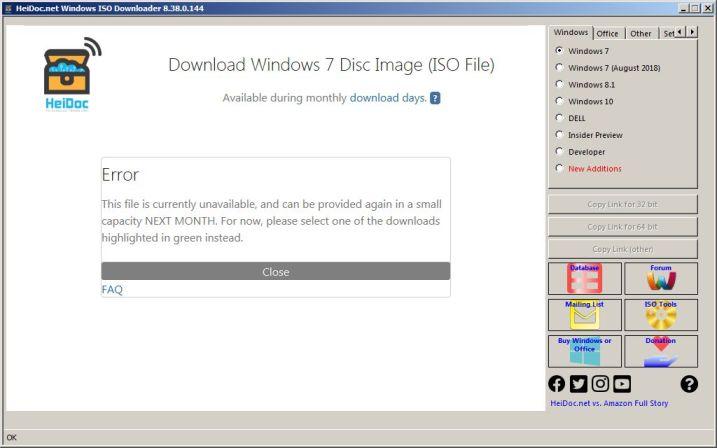Open the Twitter icon
Image resolution: width=717 pixels, height=448 pixels.
(578, 384)
